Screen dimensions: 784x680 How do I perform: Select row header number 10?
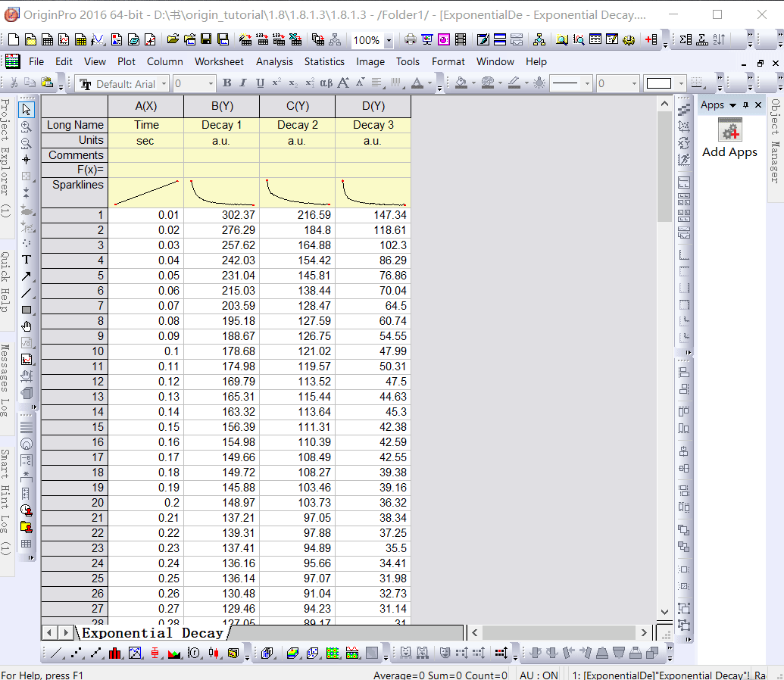(74, 351)
